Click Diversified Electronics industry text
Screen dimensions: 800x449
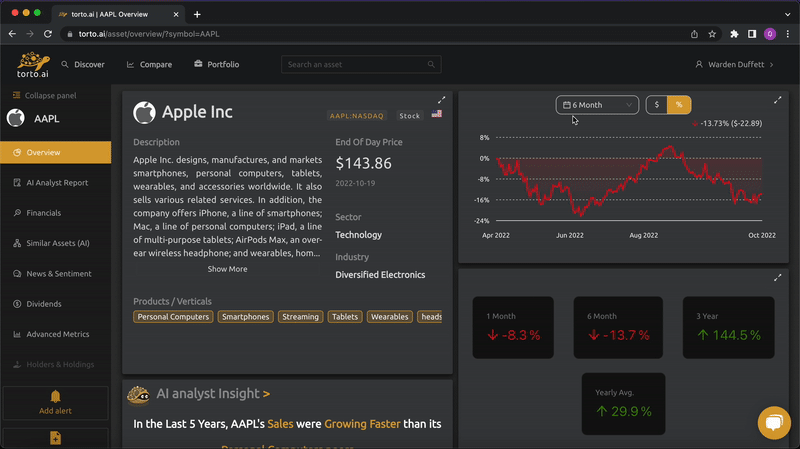coord(380,275)
